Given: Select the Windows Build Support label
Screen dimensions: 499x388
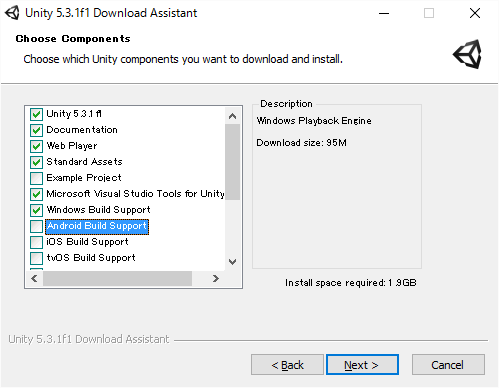Looking at the screenshot, I should [98, 210].
